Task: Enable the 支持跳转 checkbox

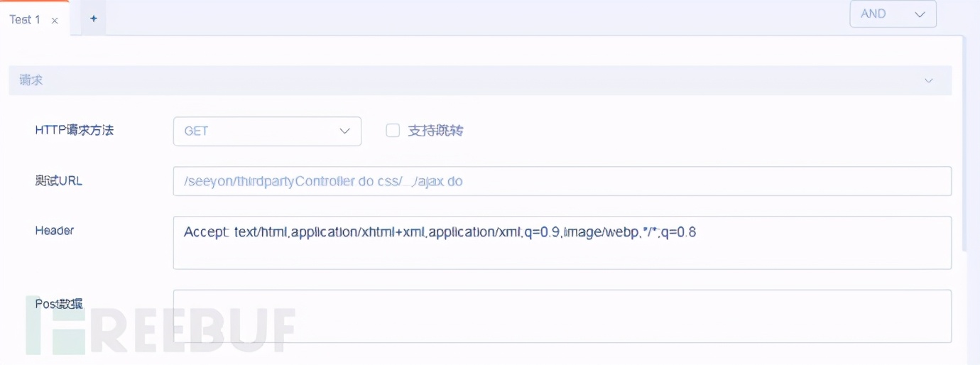Action: click(x=393, y=131)
